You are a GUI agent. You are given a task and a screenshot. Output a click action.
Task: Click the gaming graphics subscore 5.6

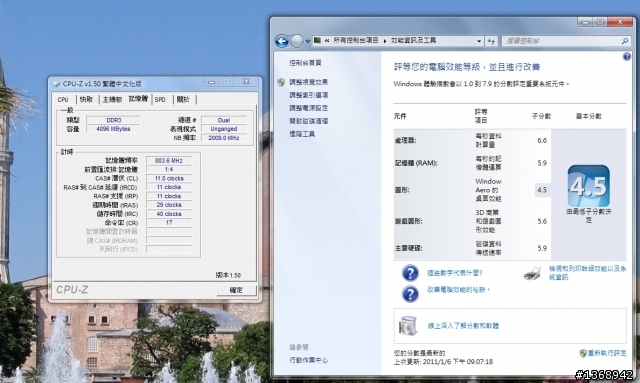pos(542,221)
